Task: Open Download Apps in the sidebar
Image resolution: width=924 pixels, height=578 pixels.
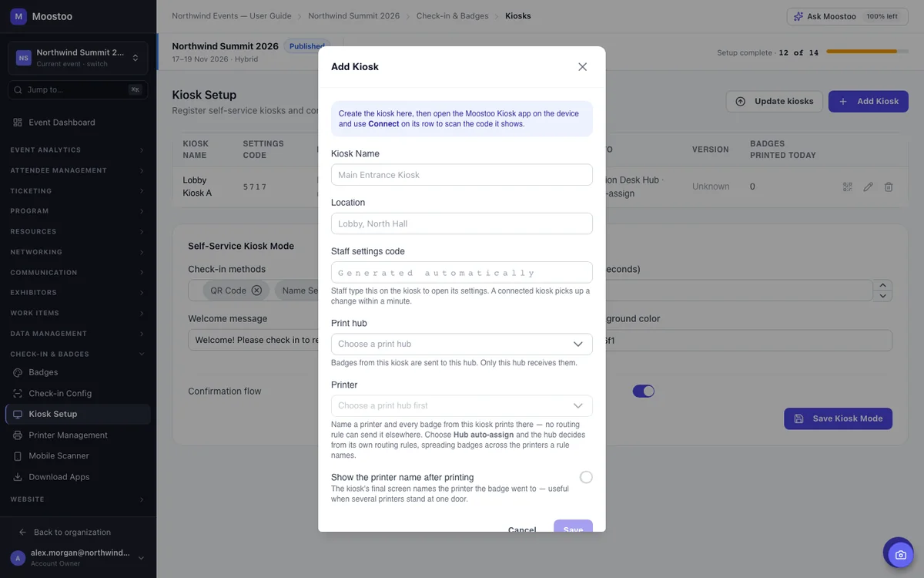Action: coord(78,477)
